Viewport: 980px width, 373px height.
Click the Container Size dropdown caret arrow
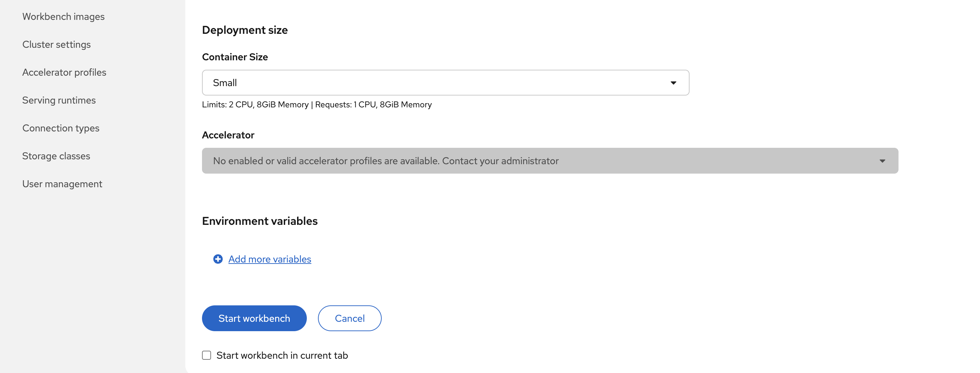coord(673,83)
